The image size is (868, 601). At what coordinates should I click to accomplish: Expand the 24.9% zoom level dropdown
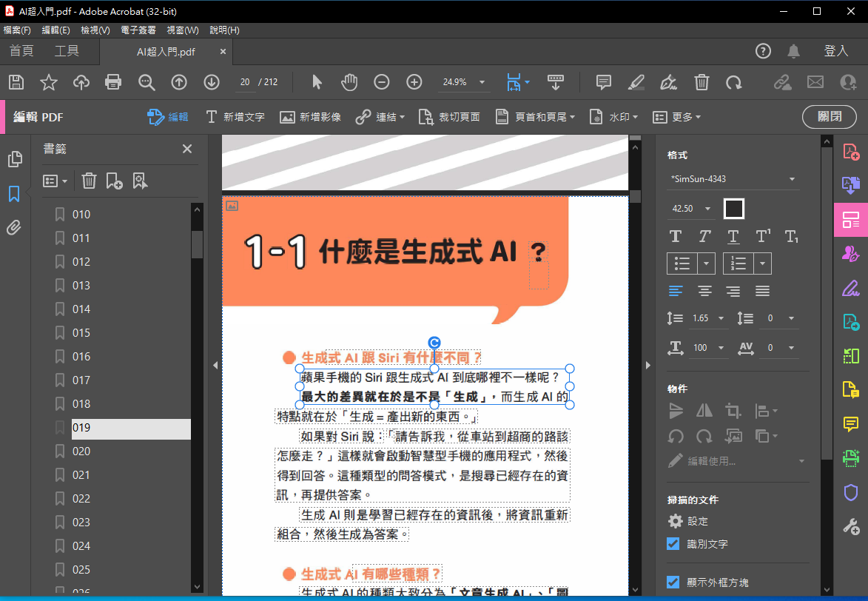coord(482,82)
